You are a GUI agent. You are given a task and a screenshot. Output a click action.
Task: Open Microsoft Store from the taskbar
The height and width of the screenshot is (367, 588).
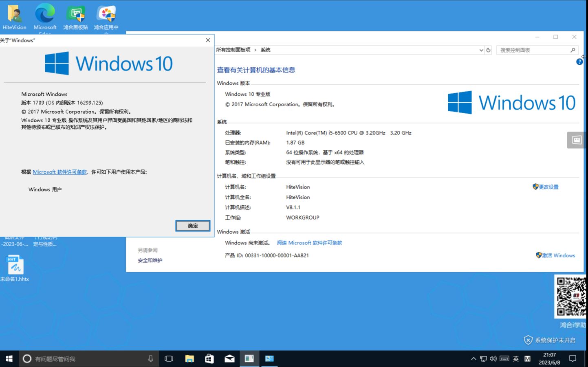pos(209,358)
